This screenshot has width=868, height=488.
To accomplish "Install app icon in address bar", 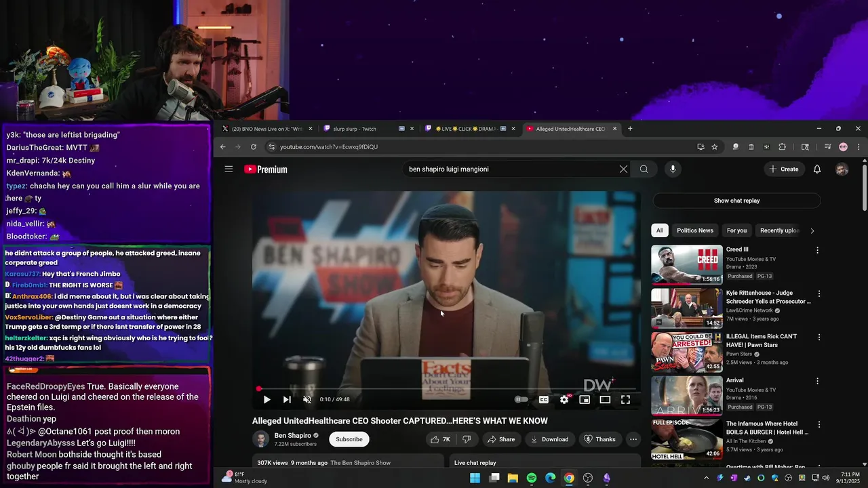I will click(701, 147).
